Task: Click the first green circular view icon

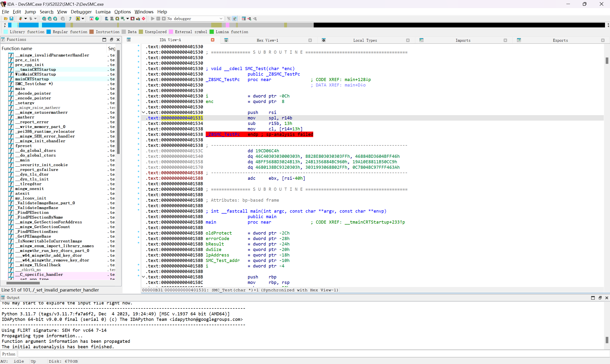Action: [44, 19]
